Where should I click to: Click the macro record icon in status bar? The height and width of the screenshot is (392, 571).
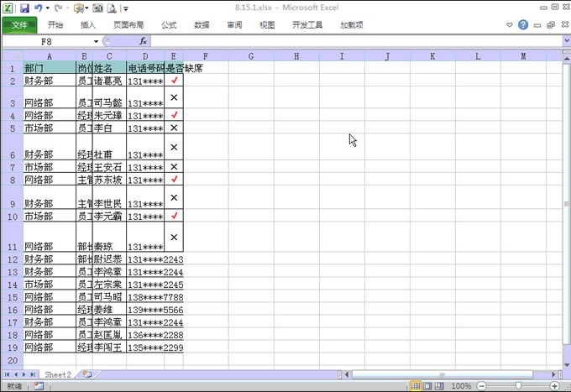pos(39,386)
